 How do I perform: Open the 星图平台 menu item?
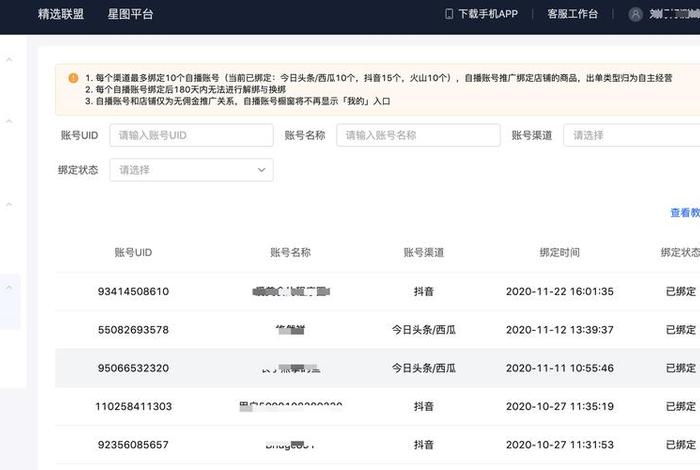tap(130, 14)
